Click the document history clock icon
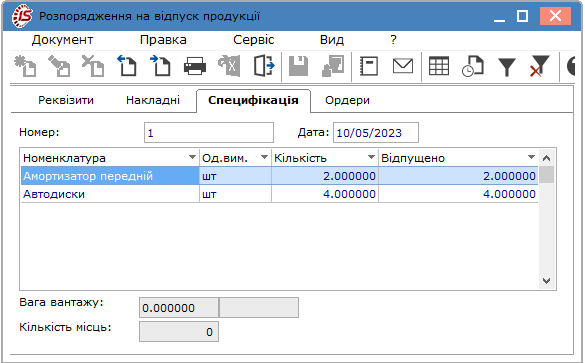 473,66
